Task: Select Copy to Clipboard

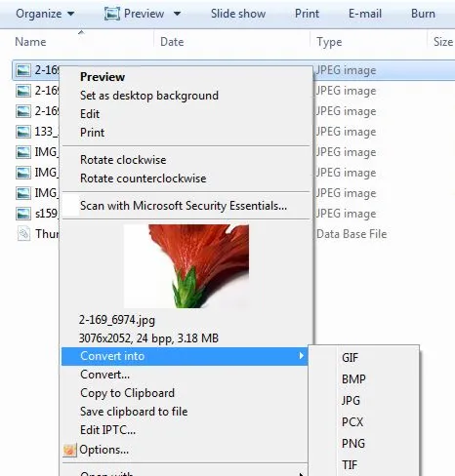Action: 127,393
